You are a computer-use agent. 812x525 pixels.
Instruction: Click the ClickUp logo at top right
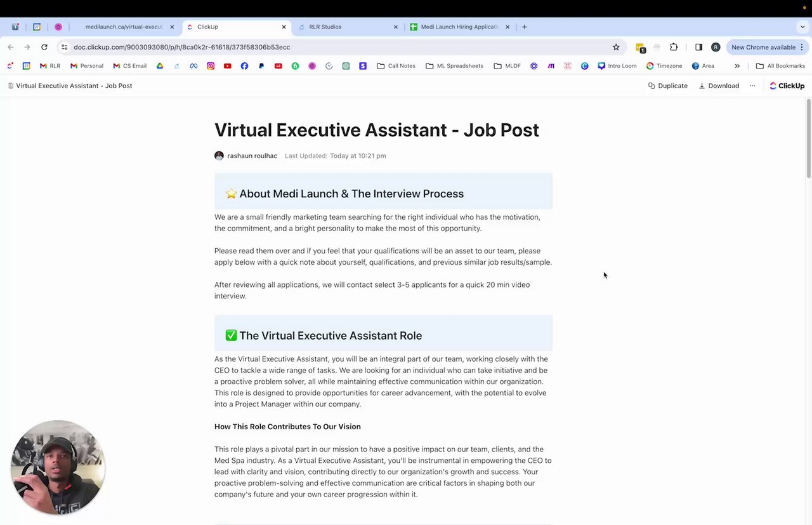[787, 86]
